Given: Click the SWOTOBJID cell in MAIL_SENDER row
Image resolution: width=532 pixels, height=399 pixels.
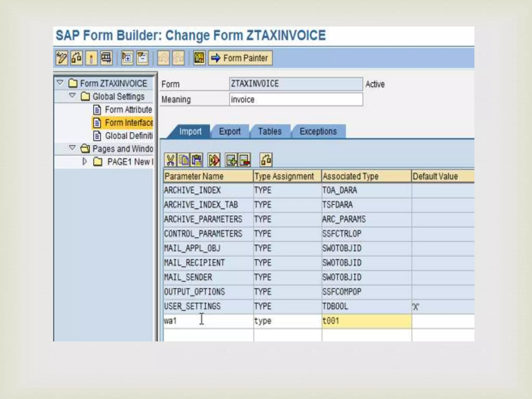Looking at the screenshot, I should pos(367,277).
